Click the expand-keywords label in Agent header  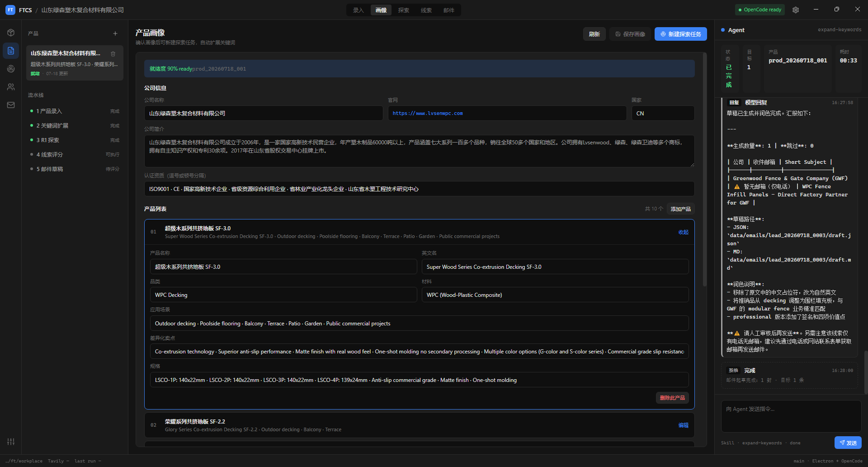pos(840,30)
